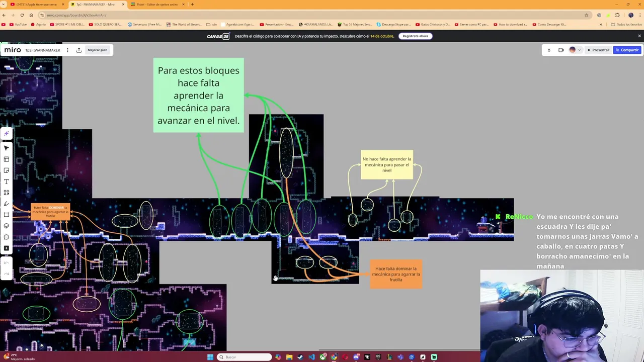Image resolution: width=644 pixels, height=362 pixels.
Task: Undo last action in Miro
Action: [6, 263]
